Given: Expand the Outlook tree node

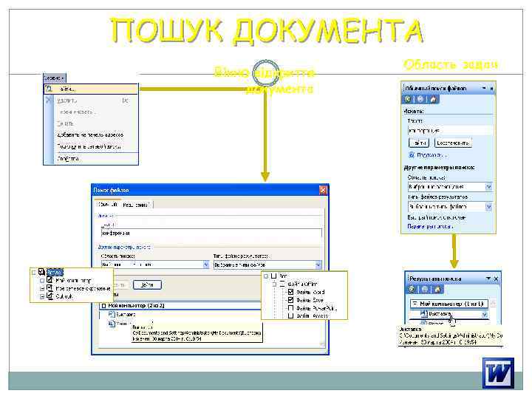Looking at the screenshot, I should (42, 296).
